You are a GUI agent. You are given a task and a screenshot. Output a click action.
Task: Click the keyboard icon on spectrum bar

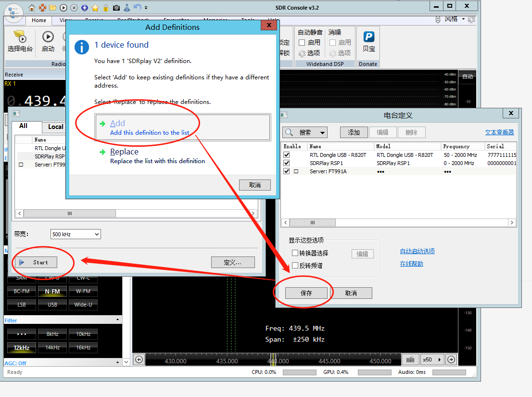click(410, 359)
